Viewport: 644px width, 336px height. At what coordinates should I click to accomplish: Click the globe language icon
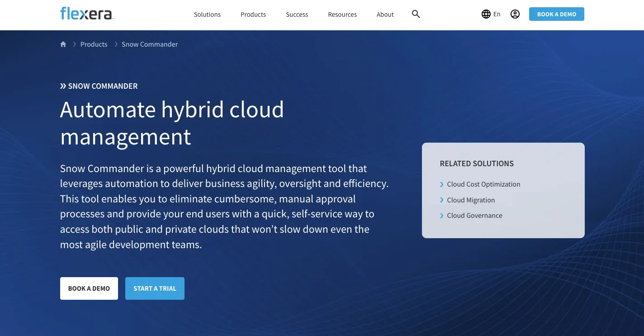click(486, 14)
